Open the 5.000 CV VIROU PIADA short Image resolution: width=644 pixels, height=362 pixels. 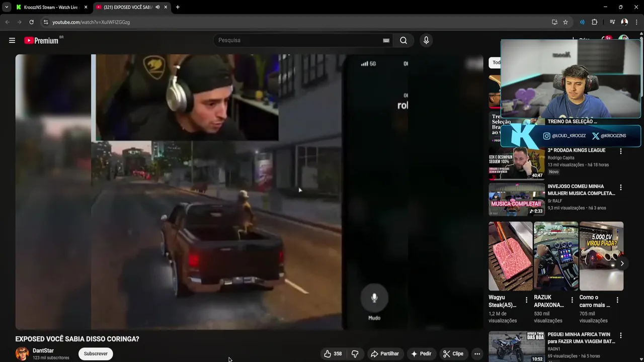(601, 256)
